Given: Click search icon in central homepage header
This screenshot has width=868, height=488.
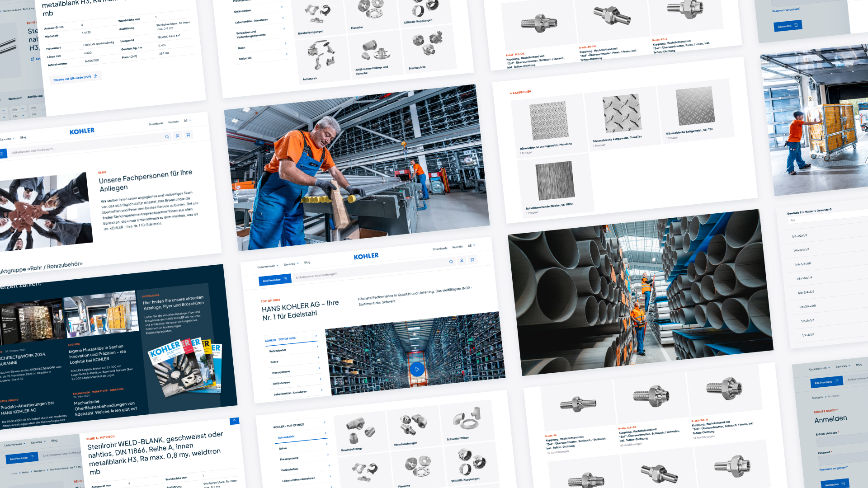Looking at the screenshot, I should (451, 262).
